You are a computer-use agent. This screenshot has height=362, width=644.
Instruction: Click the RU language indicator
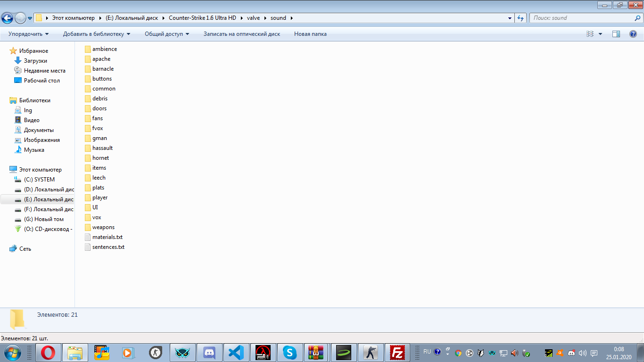click(427, 352)
